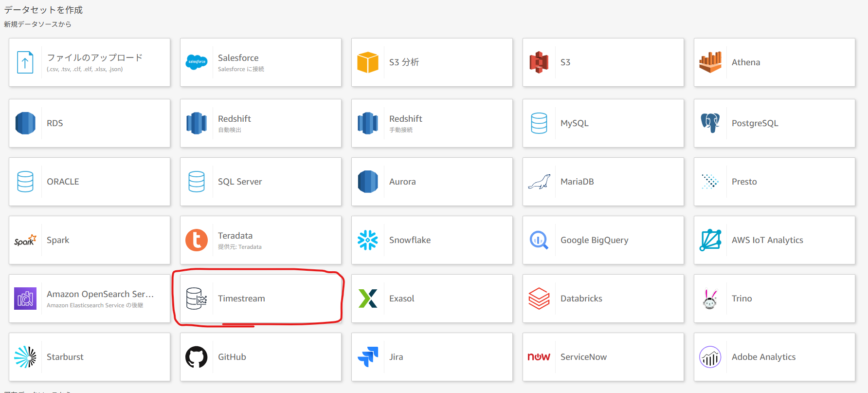The height and width of the screenshot is (393, 868).
Task: Click the green Exasol X icon
Action: (x=368, y=299)
